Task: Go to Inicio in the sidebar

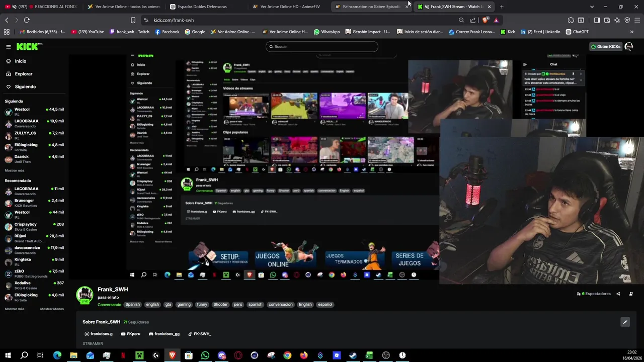Action: tap(21, 61)
